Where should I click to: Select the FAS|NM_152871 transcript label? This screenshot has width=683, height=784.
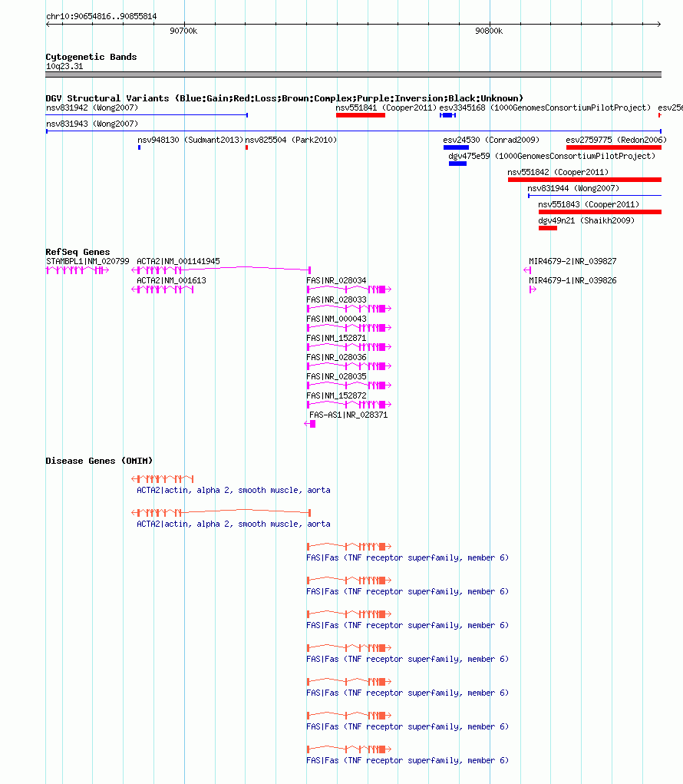[x=336, y=338]
